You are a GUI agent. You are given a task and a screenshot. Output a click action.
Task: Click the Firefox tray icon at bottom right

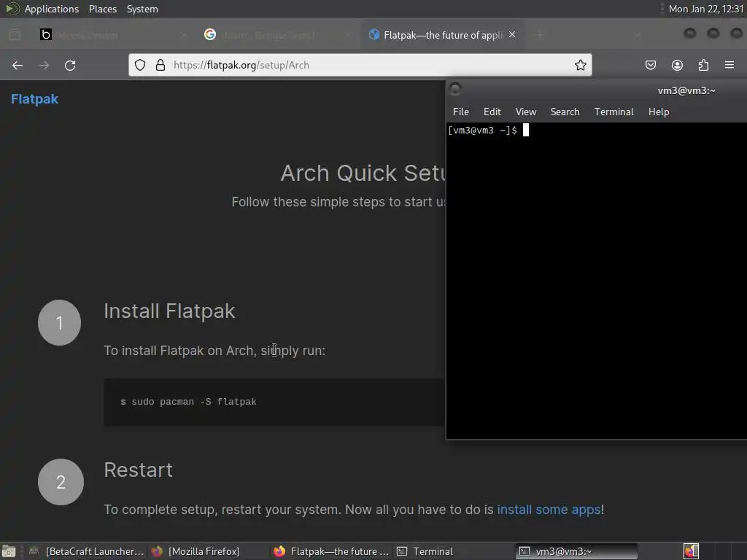click(692, 551)
